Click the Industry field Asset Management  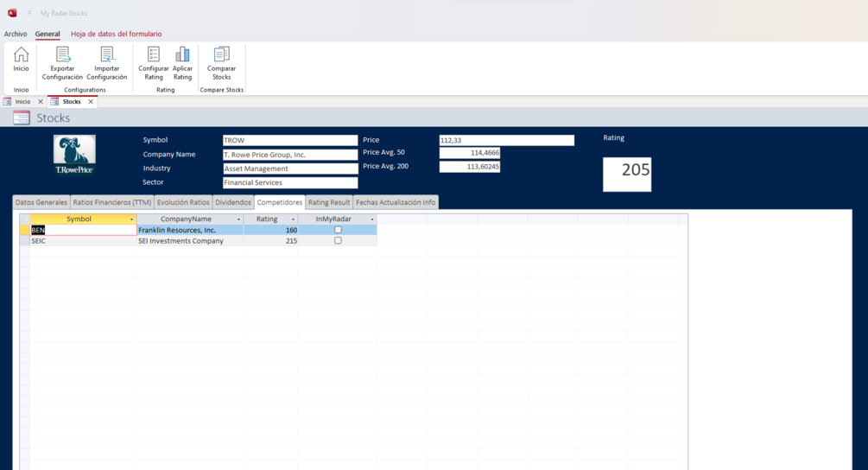[290, 168]
